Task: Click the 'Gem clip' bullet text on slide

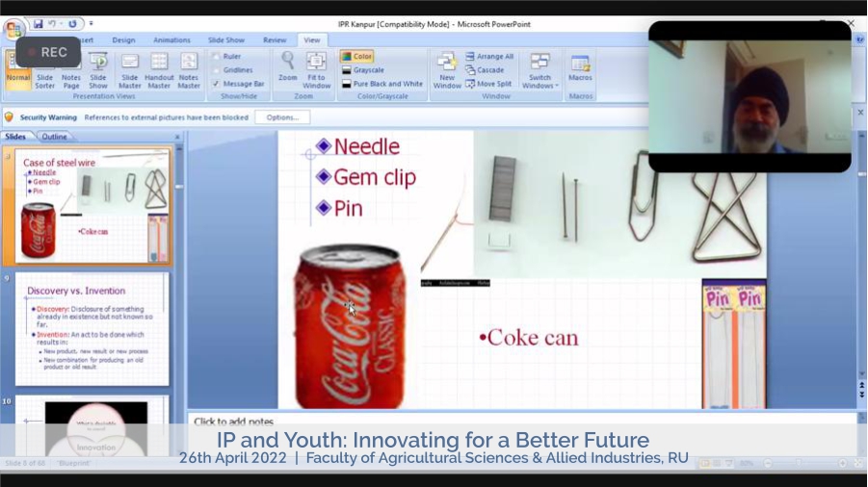Action: 375,177
